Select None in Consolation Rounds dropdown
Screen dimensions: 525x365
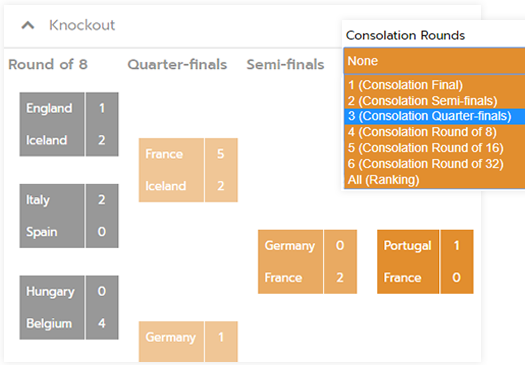[434, 61]
